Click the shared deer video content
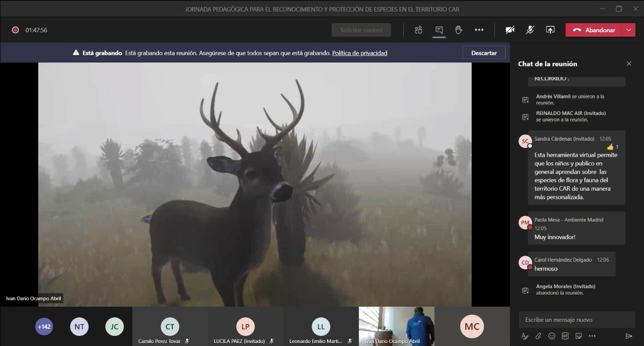644x346 pixels. (x=255, y=184)
